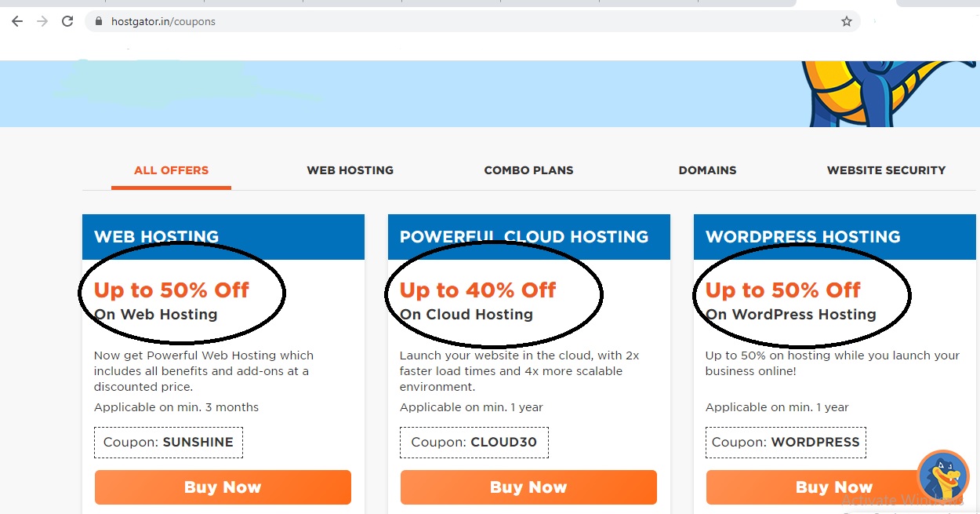Reload the page with the refresh icon

67,21
